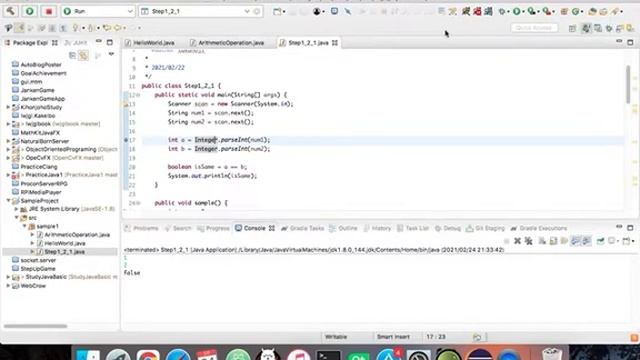Screen dimensions: 640x360
Task: Click the green Run launch button
Action: (29, 11)
